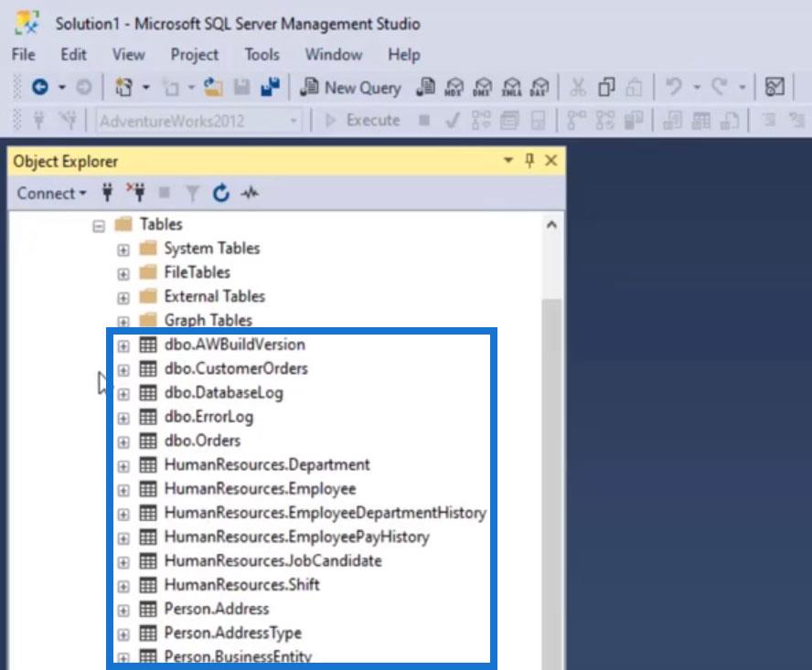Select HumanResources.EmployeePayHistory table

pos(297,537)
